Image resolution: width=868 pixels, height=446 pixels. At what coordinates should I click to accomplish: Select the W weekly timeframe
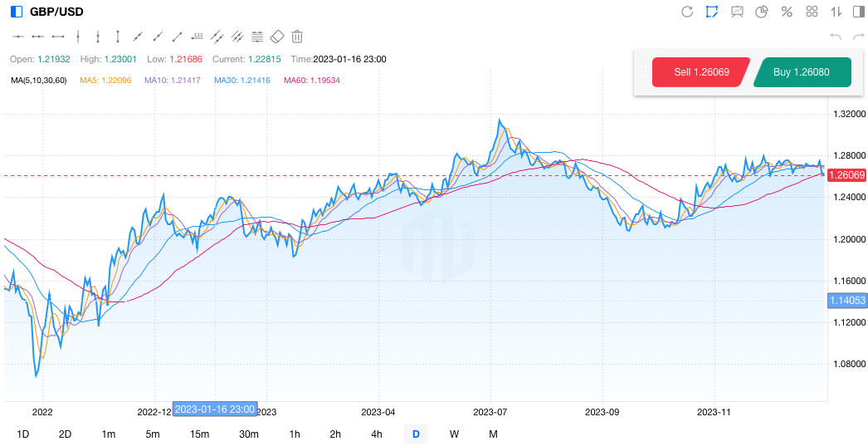[x=454, y=434]
